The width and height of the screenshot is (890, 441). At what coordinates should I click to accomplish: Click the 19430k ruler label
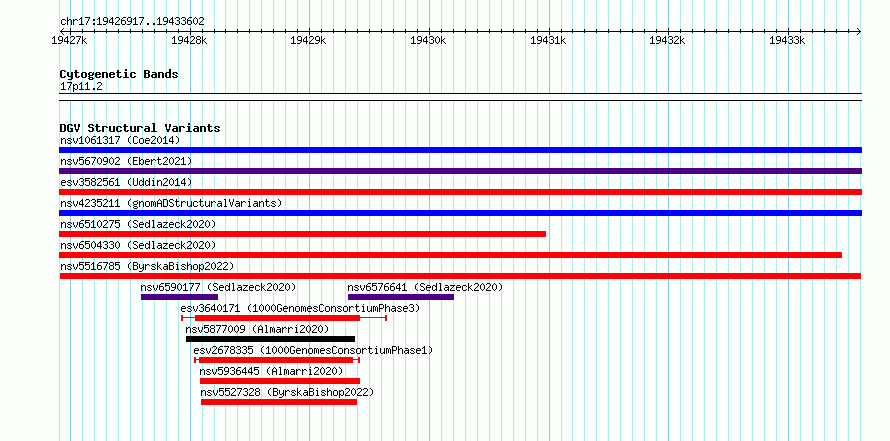tap(429, 40)
